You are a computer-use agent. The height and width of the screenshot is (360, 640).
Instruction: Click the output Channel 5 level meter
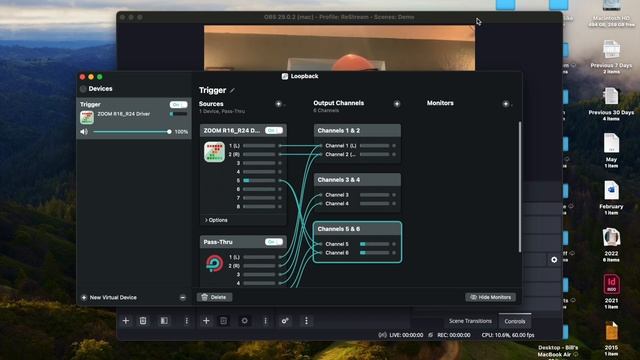pyautogui.click(x=375, y=244)
